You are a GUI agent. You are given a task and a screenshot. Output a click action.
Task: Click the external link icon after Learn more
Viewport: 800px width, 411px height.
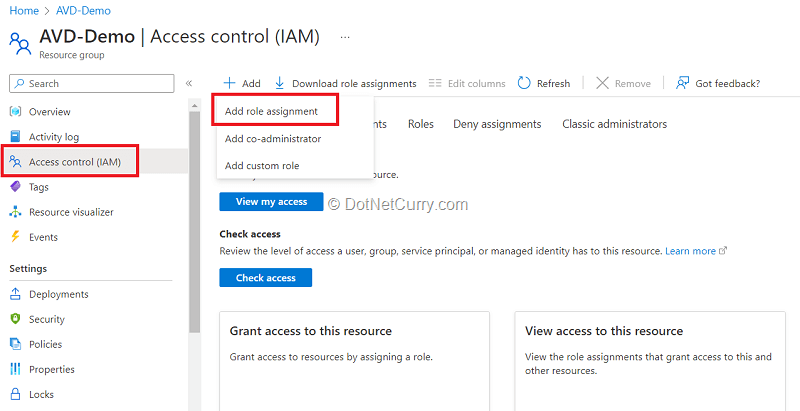point(722,251)
